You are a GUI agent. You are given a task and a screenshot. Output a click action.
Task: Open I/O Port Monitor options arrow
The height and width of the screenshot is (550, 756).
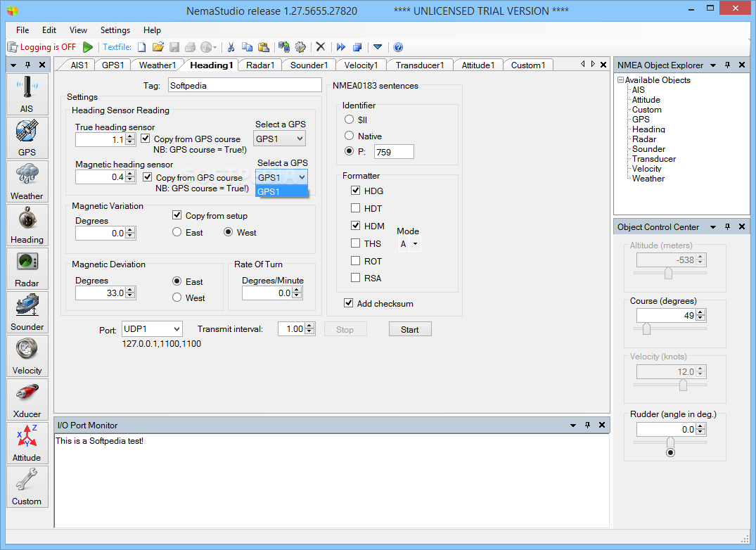572,425
